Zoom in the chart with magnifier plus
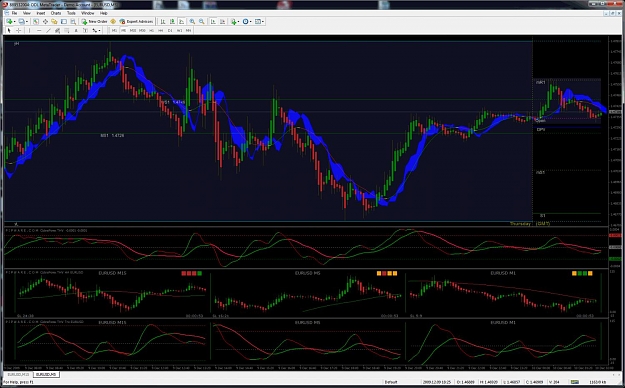The width and height of the screenshot is (625, 388). (x=192, y=22)
